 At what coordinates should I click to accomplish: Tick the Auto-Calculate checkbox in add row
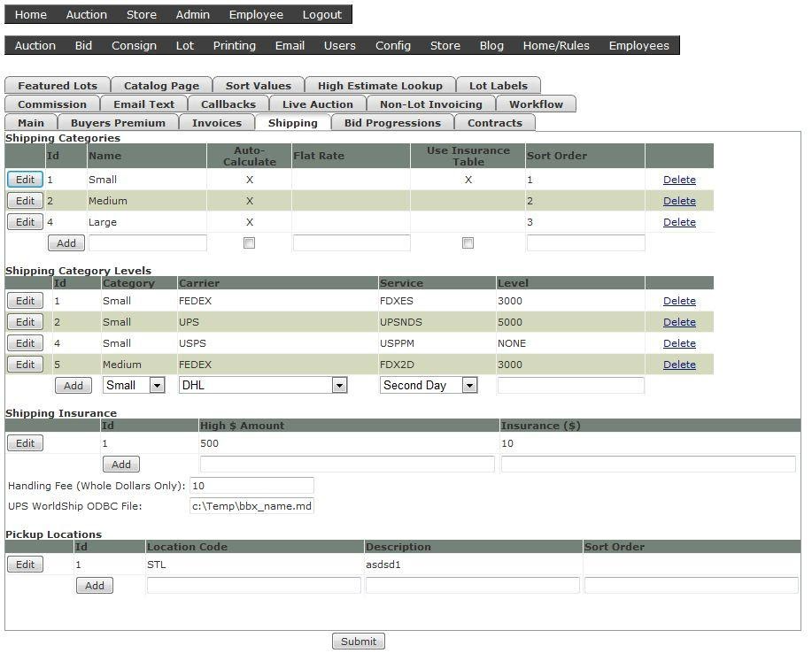pyautogui.click(x=249, y=242)
